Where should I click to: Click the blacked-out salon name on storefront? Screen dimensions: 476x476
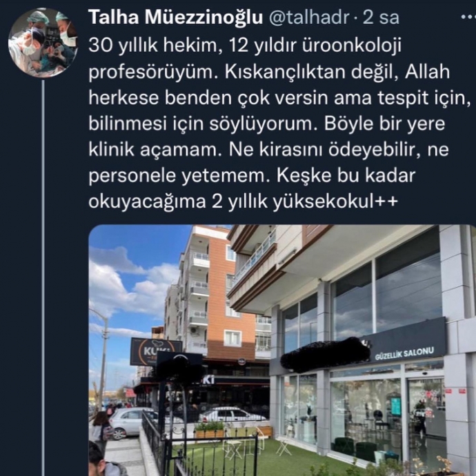click(325, 355)
